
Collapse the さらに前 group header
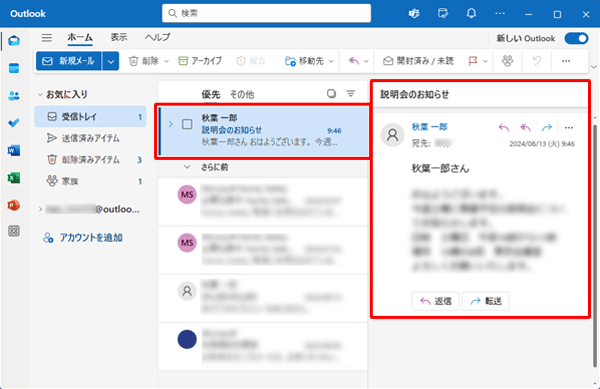pyautogui.click(x=187, y=167)
